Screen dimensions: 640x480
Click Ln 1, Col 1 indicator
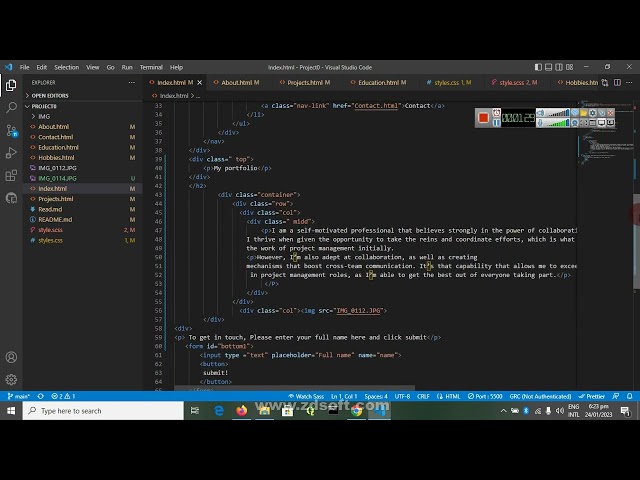pos(344,396)
